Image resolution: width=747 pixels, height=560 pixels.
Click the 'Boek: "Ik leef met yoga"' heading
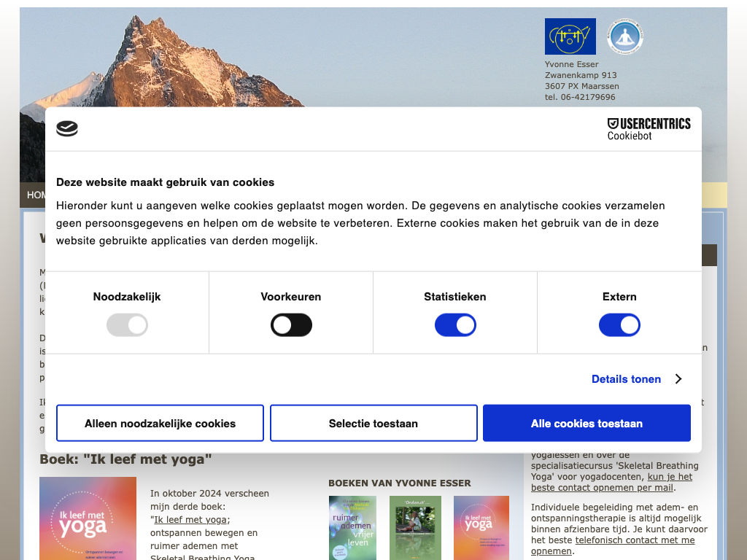pos(125,459)
